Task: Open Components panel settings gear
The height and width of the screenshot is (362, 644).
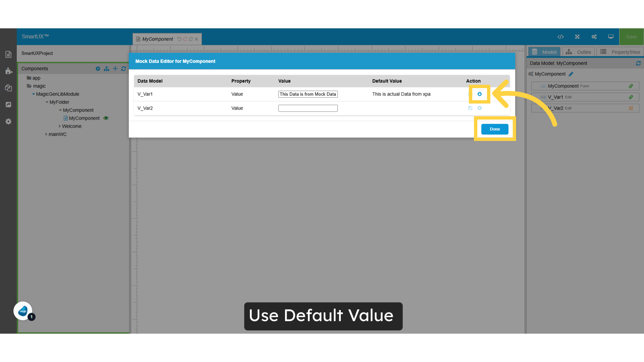Action: pyautogui.click(x=98, y=68)
